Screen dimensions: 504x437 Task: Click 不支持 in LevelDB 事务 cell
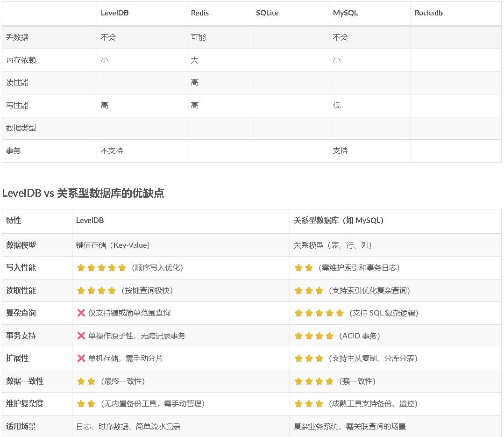112,151
